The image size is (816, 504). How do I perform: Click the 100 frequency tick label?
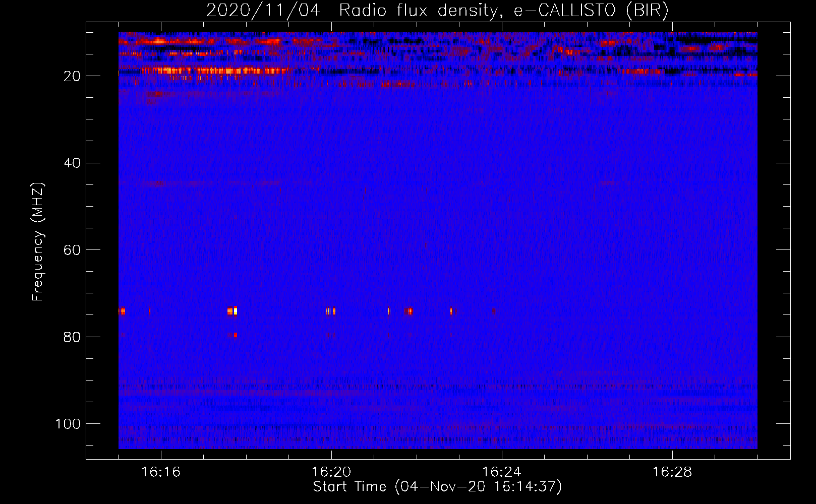point(68,424)
